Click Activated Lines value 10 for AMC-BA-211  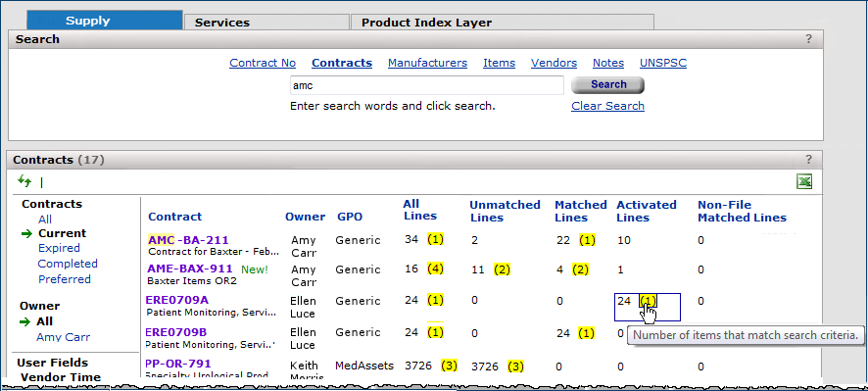point(624,240)
